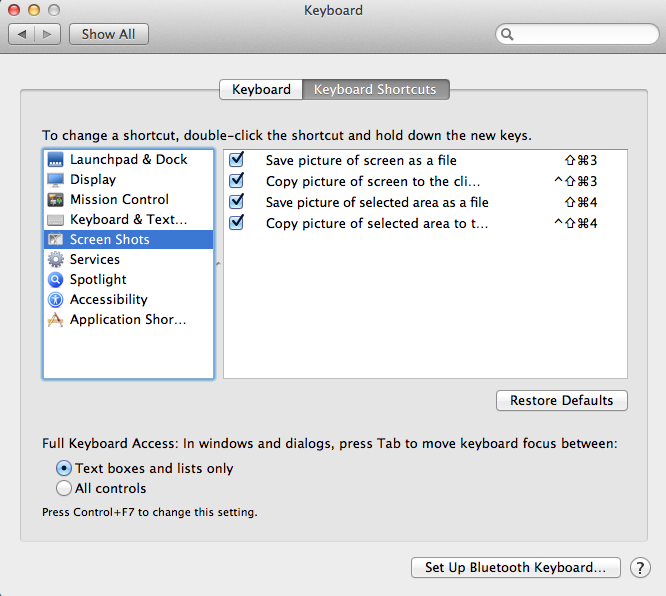Click the Spotlight magnifier icon
The width and height of the screenshot is (666, 596).
[x=55, y=280]
